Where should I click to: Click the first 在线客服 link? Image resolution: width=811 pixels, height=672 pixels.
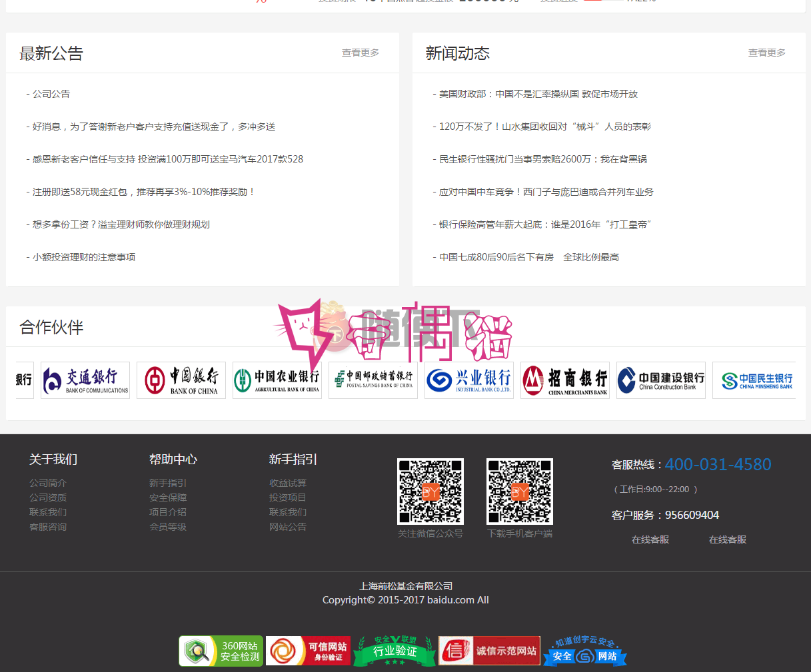(x=650, y=539)
